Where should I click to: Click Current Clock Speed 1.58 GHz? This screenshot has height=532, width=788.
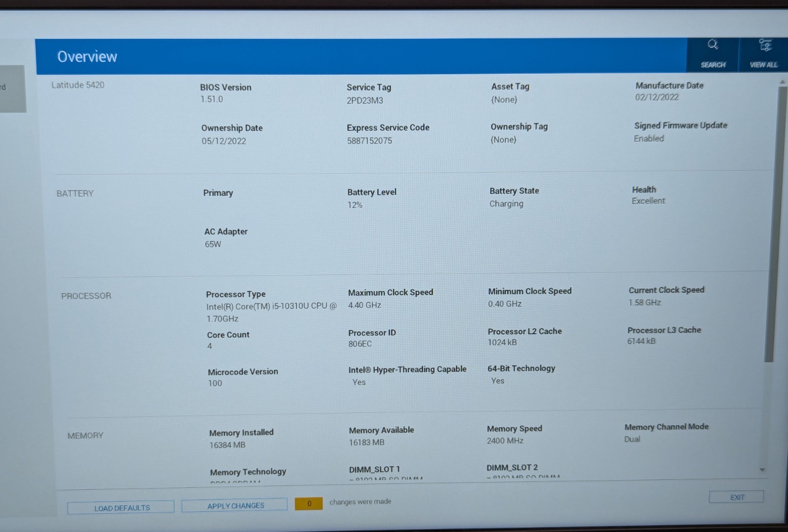pos(644,303)
